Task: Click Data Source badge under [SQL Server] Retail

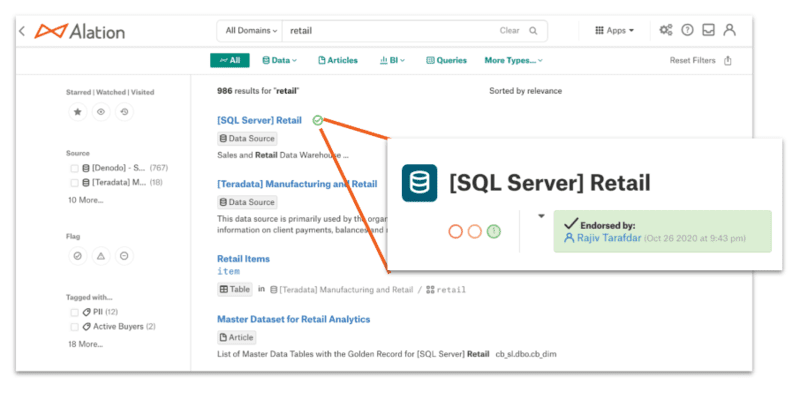Action: [x=247, y=139]
